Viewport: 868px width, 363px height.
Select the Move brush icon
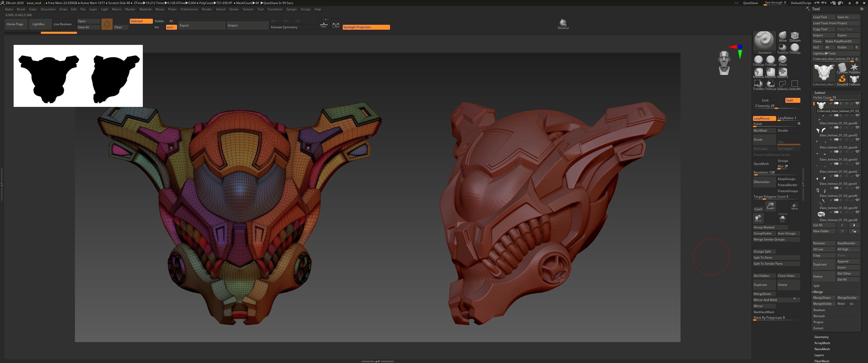coord(782,36)
